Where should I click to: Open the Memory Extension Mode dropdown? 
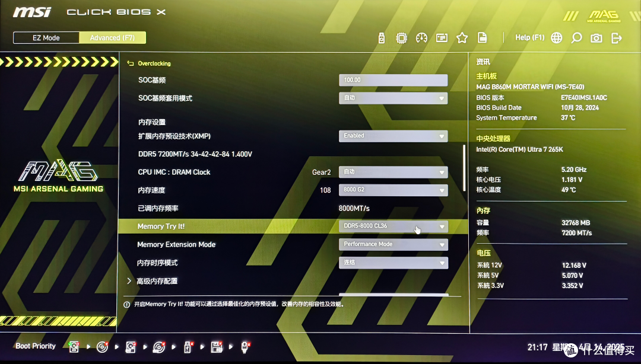pyautogui.click(x=394, y=244)
